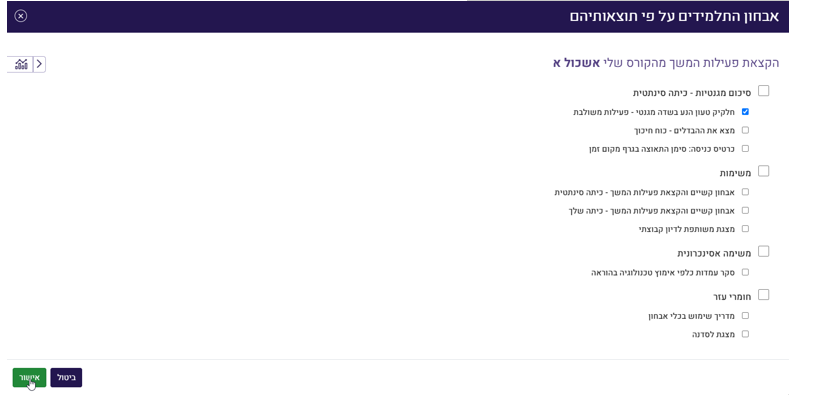
Task: Click the חומרי עזר section heading
Action: [732, 297]
